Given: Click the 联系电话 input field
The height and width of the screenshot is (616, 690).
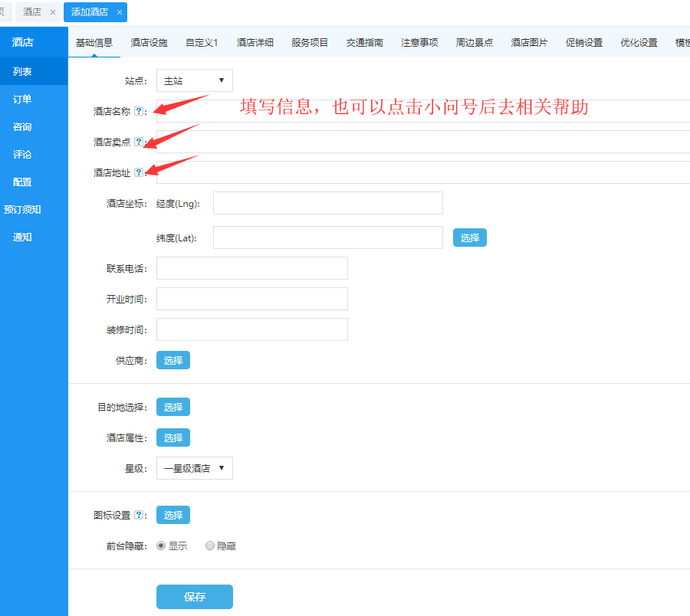Looking at the screenshot, I should point(251,268).
